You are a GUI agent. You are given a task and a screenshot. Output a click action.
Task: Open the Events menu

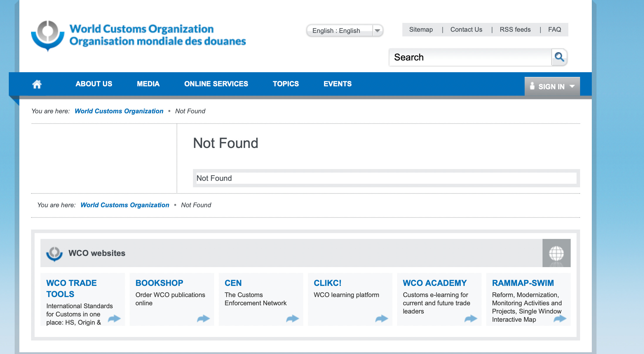coord(338,84)
